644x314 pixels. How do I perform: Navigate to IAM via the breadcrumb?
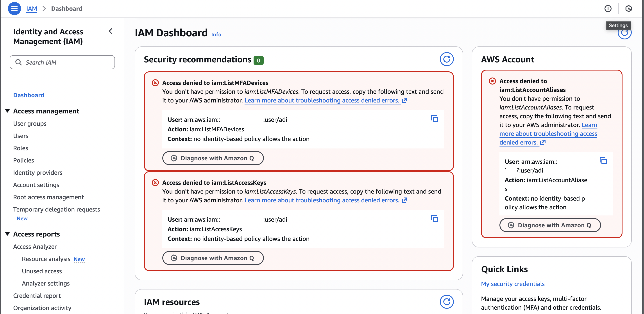pyautogui.click(x=32, y=9)
